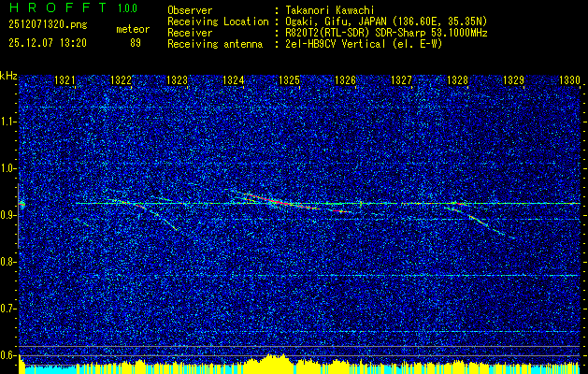Click the Receiving antenna label
Image resolution: width=588 pixels, height=374 pixels.
click(x=215, y=44)
